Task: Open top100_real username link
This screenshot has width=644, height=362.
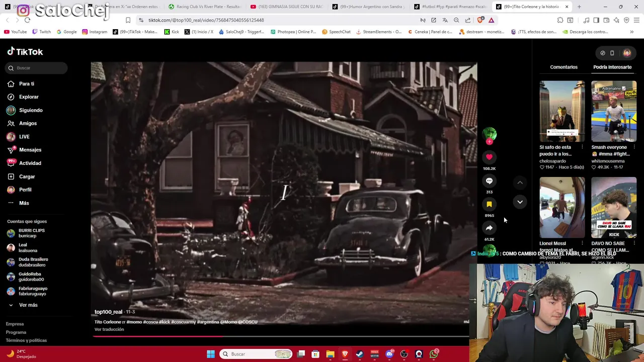Action: (x=108, y=312)
